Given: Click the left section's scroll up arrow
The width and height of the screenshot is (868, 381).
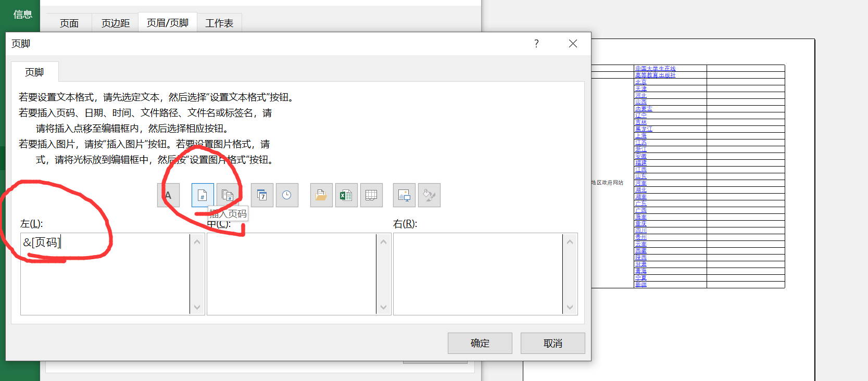Looking at the screenshot, I should (x=197, y=242).
